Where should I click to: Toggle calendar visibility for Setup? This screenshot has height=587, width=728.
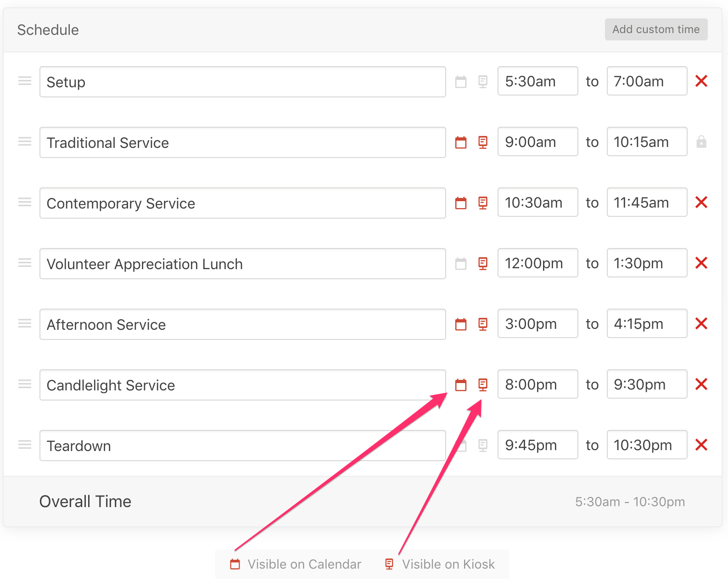(x=461, y=82)
